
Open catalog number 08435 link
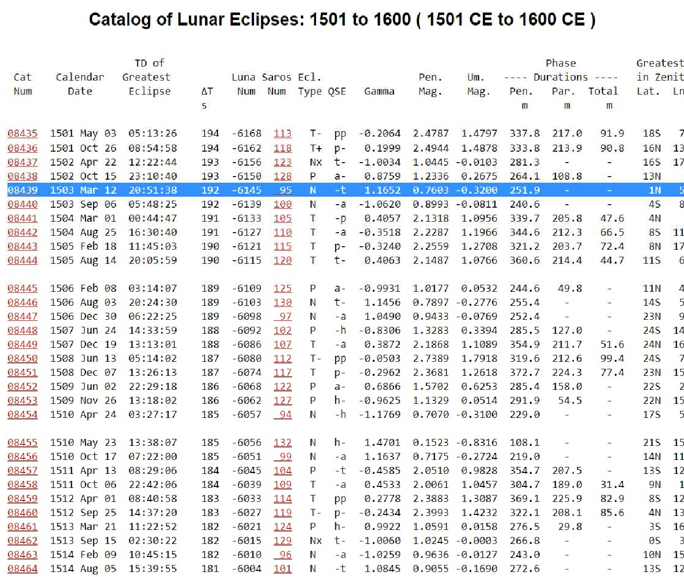coord(22,133)
